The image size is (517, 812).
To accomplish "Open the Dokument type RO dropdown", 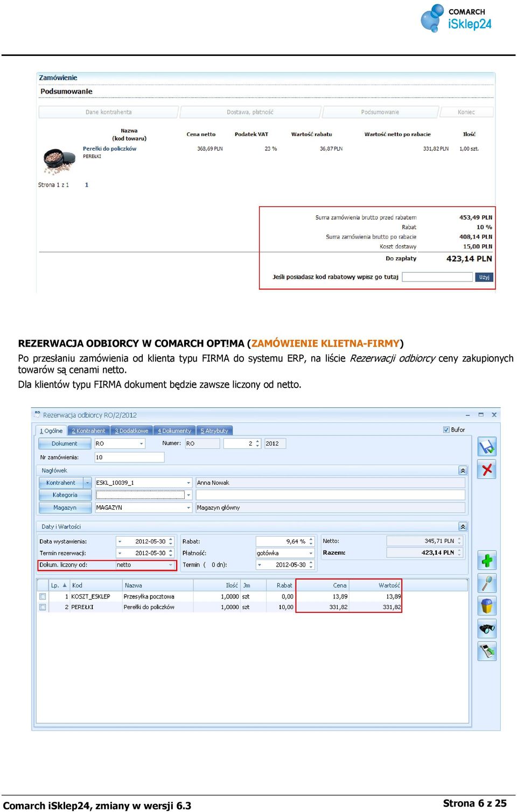I will [142, 443].
